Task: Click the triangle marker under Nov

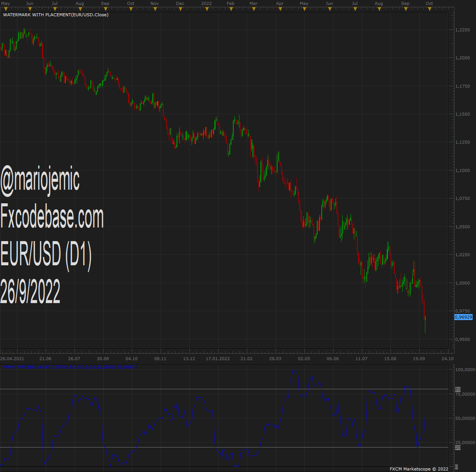Action: click(x=156, y=9)
